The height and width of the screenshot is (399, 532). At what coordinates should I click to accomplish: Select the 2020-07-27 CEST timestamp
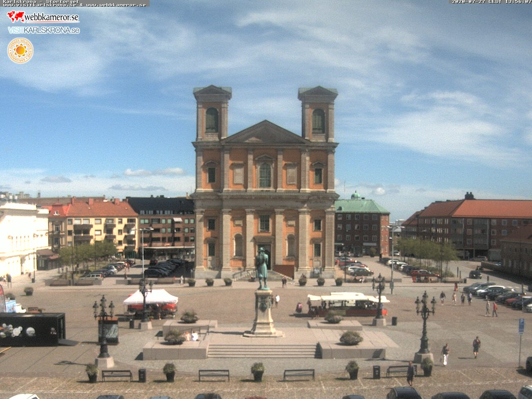pyautogui.click(x=491, y=2)
